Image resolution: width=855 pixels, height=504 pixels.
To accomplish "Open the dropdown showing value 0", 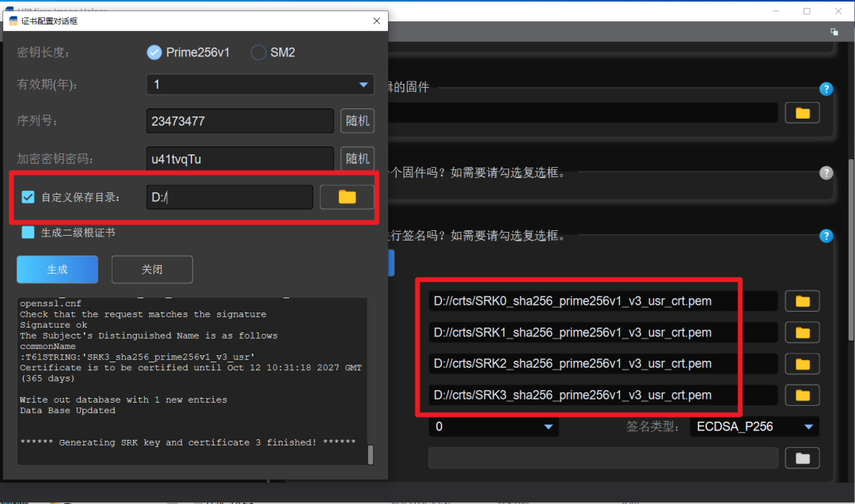I will [x=493, y=426].
